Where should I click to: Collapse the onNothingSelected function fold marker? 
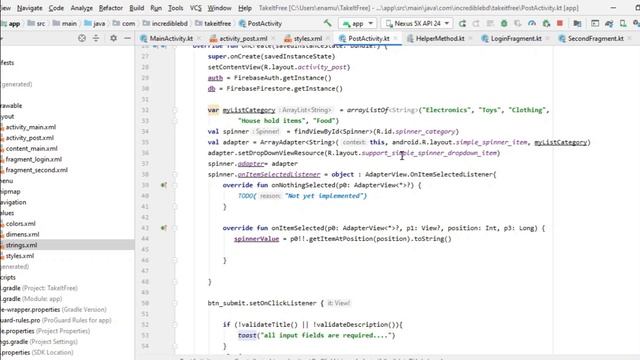(175, 185)
